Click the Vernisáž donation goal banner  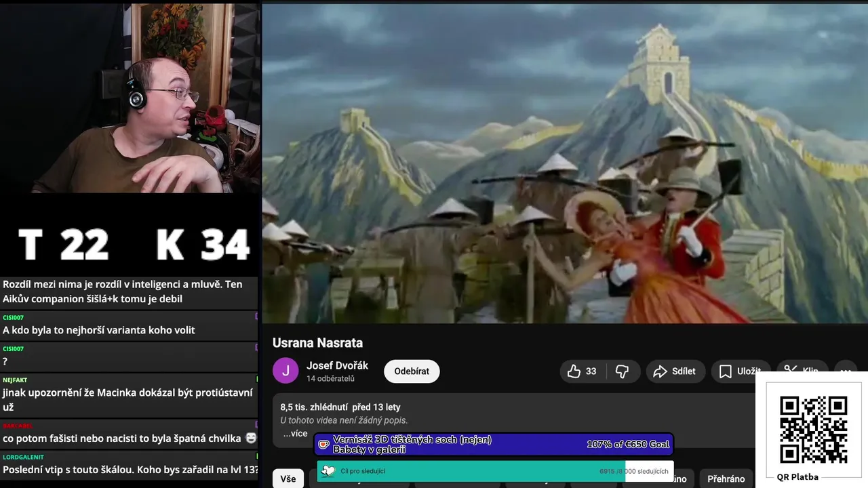494,445
